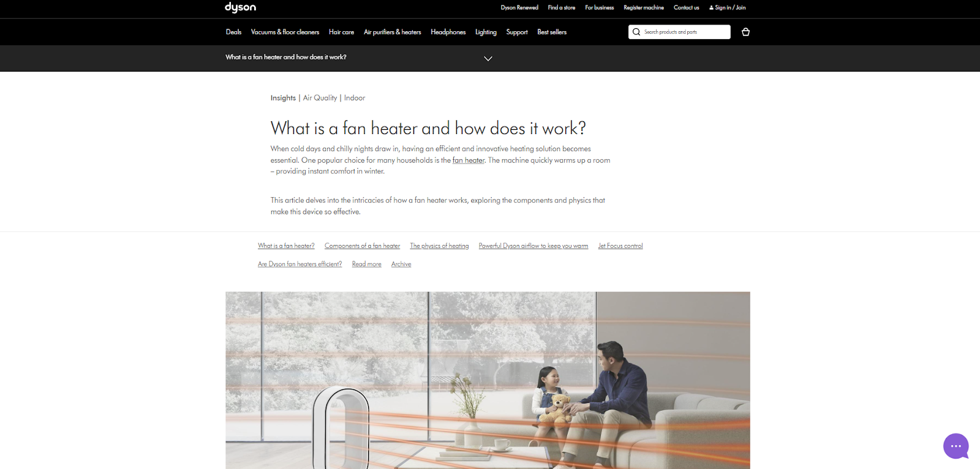Open the Headphones menu
The height and width of the screenshot is (469, 980).
[448, 32]
